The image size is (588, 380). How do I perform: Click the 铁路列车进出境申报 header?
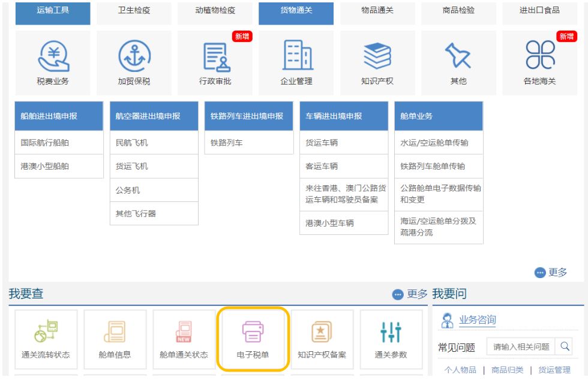pyautogui.click(x=248, y=116)
